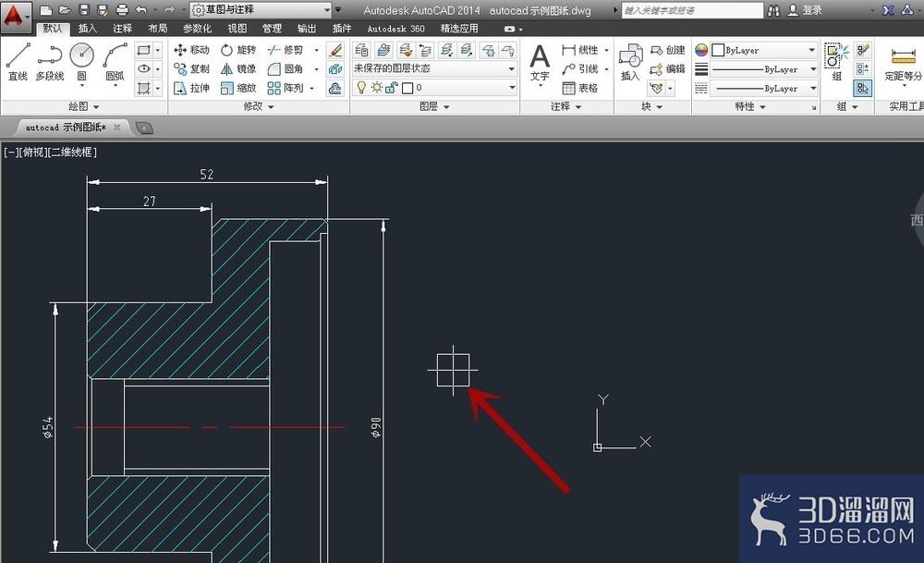The height and width of the screenshot is (563, 924).
Task: Expand the 图层 (Layers) panel
Action: coord(434,106)
